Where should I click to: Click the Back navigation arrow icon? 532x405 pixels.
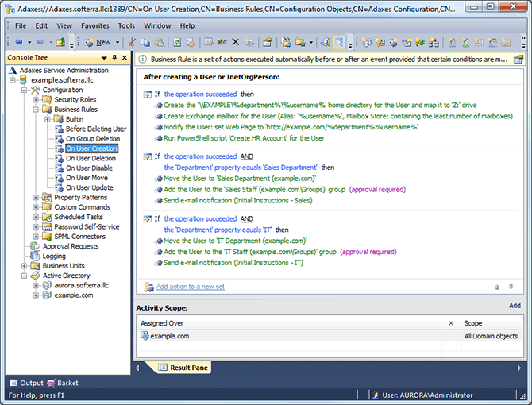19,42
